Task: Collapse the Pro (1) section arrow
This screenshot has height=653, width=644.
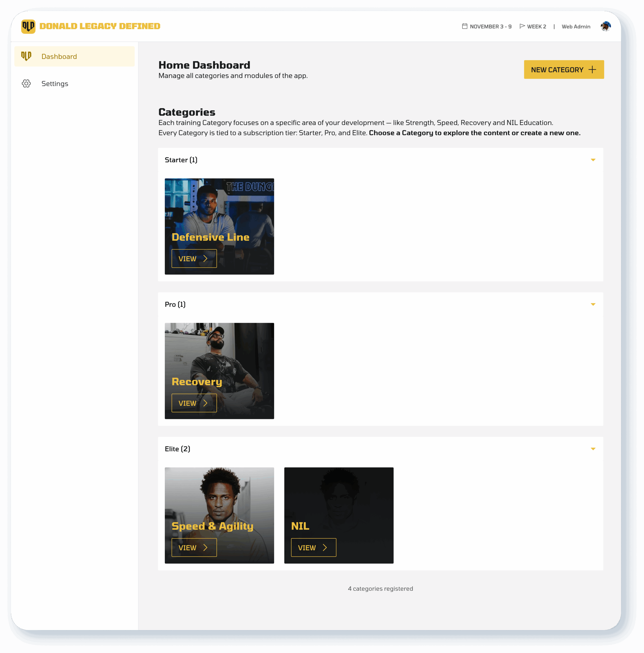Action: pyautogui.click(x=593, y=305)
